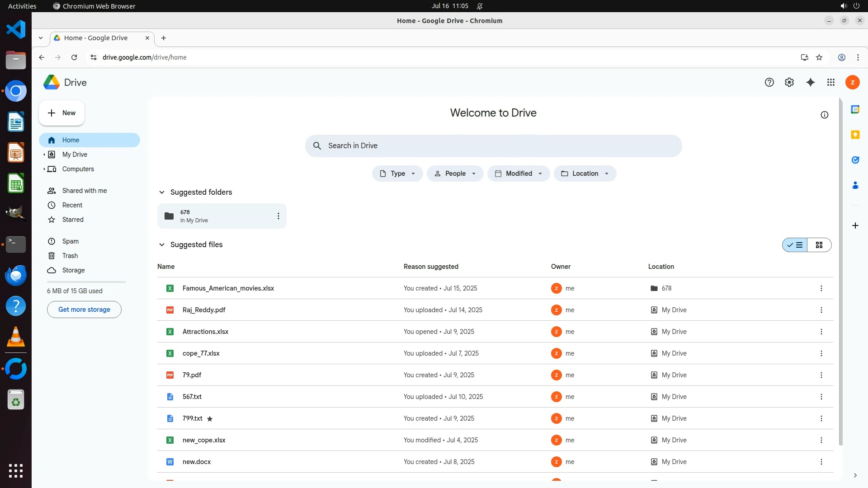Show the view details info icon

824,115
